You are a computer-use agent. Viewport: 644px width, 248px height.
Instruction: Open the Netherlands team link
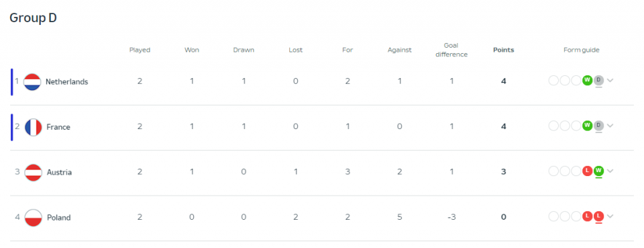pos(66,82)
